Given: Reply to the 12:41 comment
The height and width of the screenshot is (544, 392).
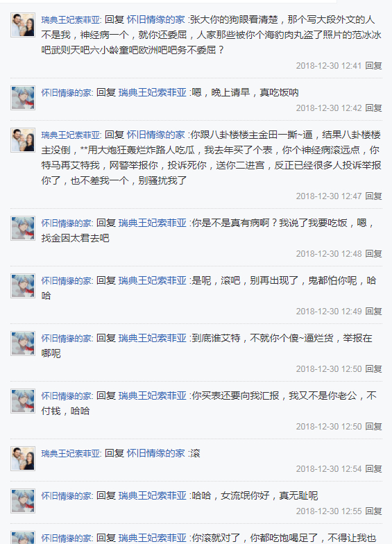Looking at the screenshot, I should pyautogui.click(x=373, y=65).
